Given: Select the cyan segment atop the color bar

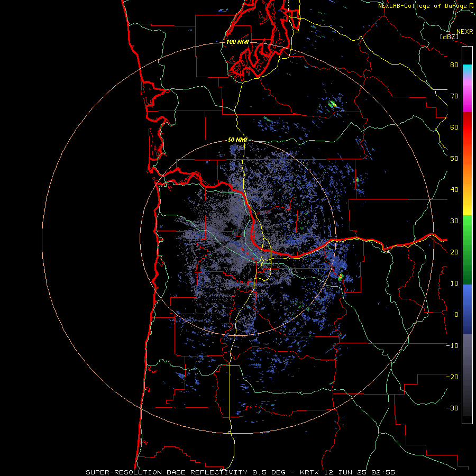Looking at the screenshot, I should (467, 69).
